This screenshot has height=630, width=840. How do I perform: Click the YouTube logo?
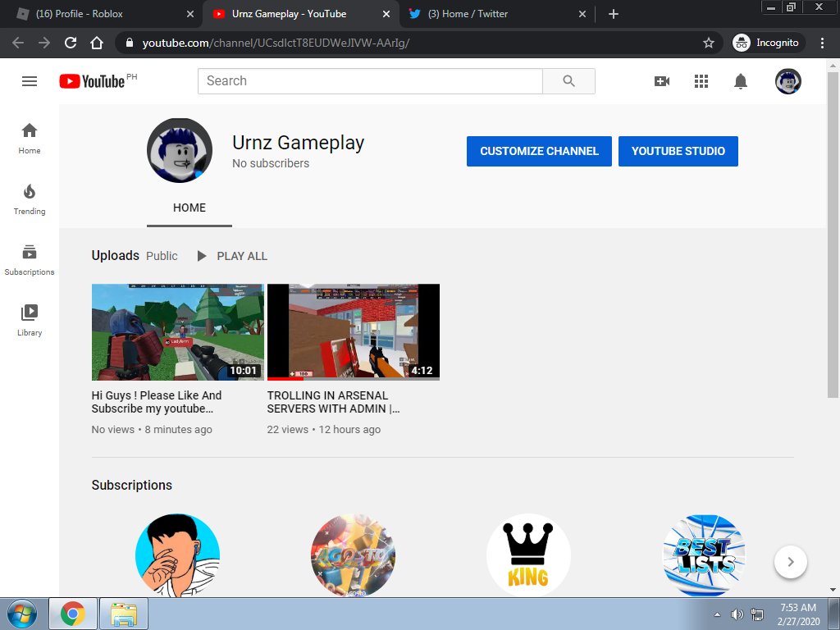(x=92, y=81)
